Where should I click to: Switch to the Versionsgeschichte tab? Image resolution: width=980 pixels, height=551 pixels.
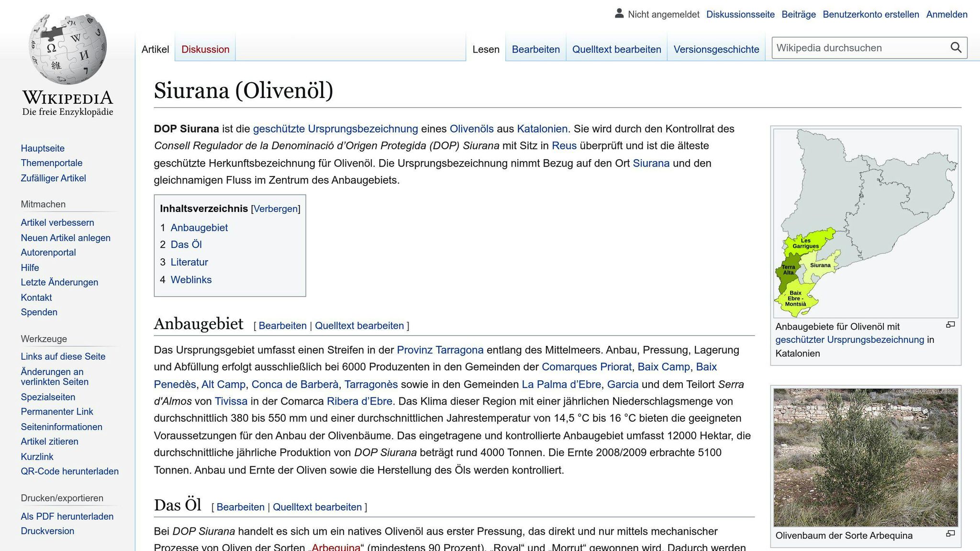[716, 49]
